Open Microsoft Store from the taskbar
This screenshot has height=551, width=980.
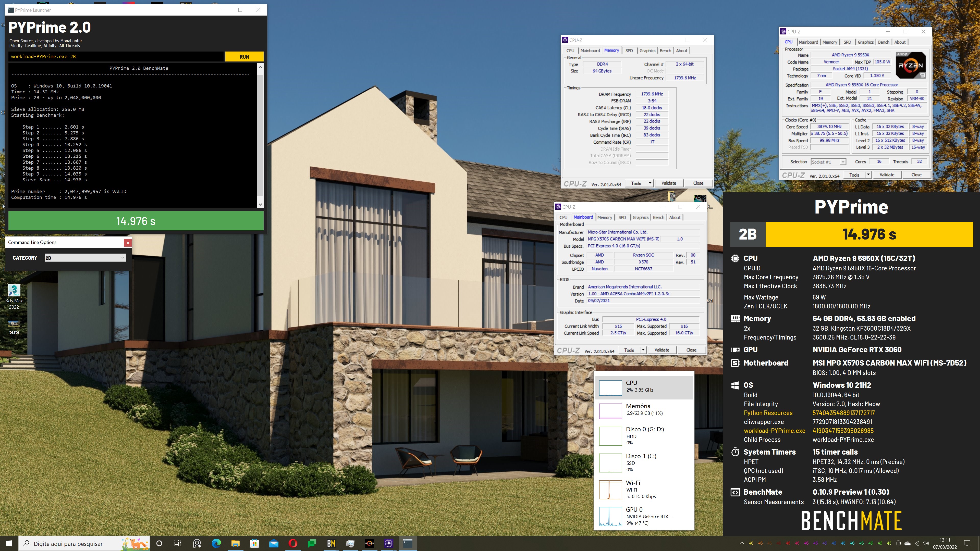coord(254,543)
